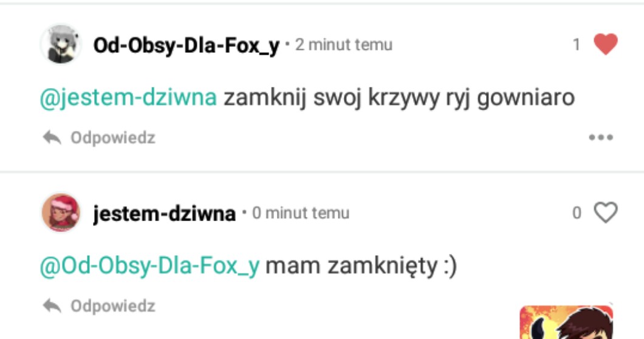The width and height of the screenshot is (644, 339).
Task: Click the 2 minut temu timestamp
Action: [x=344, y=44]
